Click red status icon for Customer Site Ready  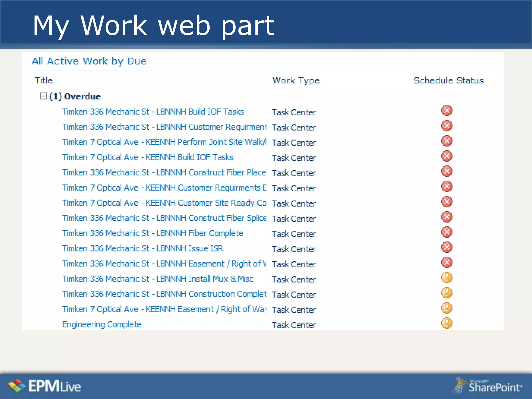pyautogui.click(x=447, y=202)
